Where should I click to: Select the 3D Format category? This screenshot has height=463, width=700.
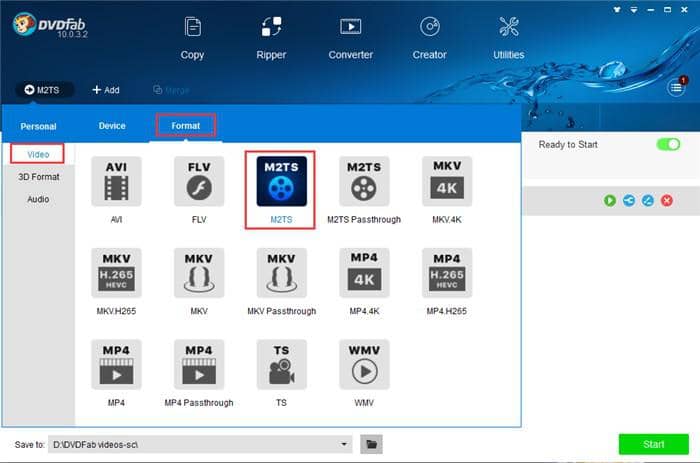click(x=38, y=177)
